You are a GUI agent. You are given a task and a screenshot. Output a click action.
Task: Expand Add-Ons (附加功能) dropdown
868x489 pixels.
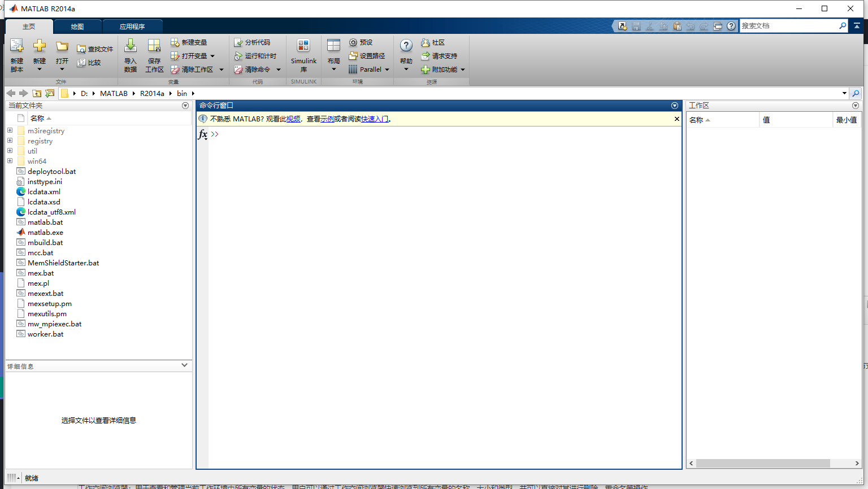[x=463, y=69]
